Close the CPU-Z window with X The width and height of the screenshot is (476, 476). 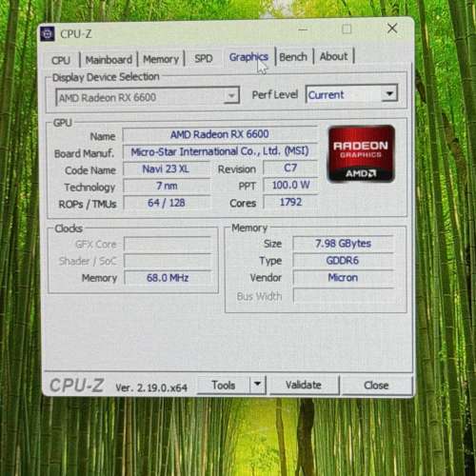click(392, 29)
